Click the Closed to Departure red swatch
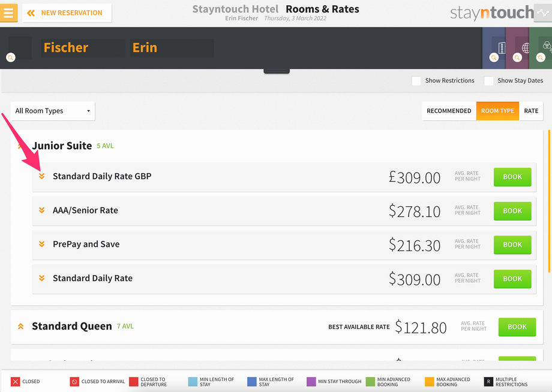The image size is (552, 392). coord(133,382)
